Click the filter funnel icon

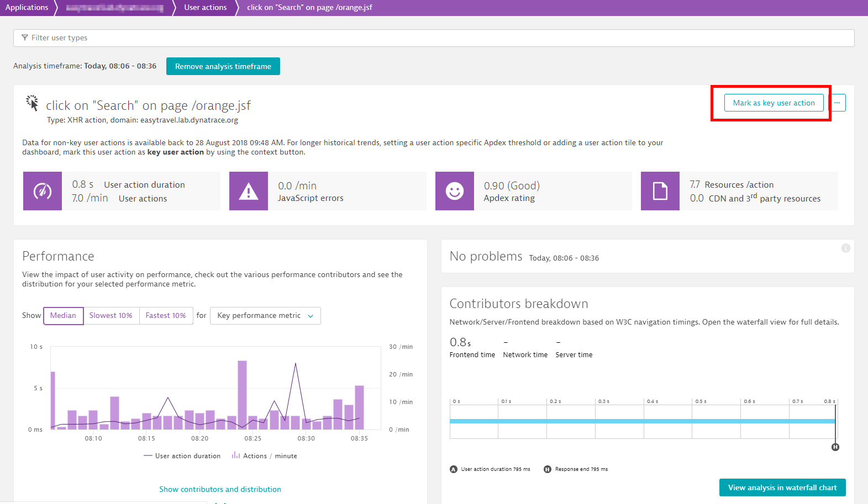click(25, 38)
